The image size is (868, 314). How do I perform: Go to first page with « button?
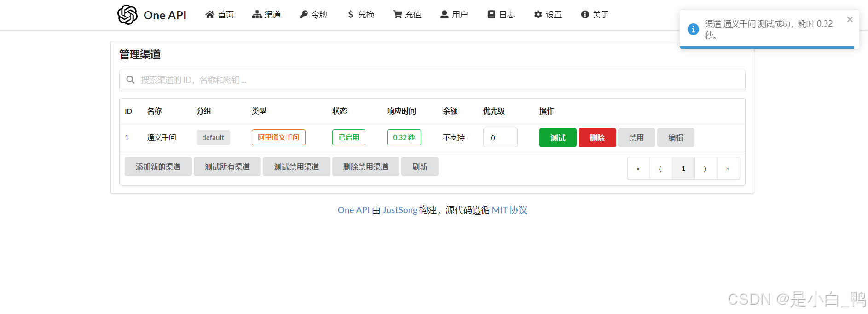pos(638,169)
